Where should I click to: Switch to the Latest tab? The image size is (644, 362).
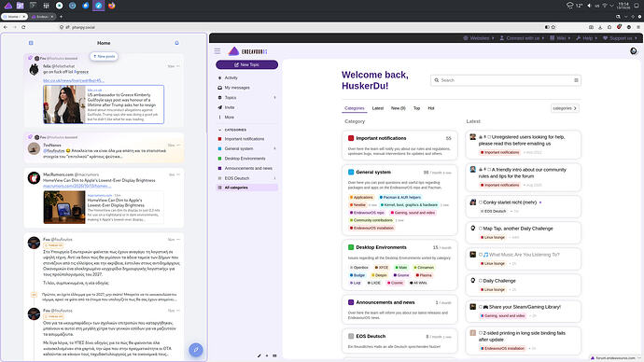(378, 108)
